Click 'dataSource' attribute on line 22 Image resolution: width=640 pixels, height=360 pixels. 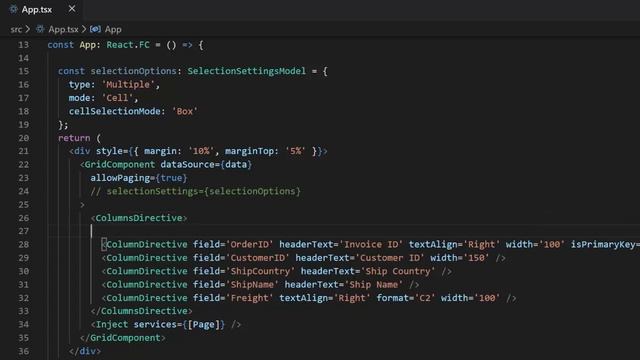point(187,164)
